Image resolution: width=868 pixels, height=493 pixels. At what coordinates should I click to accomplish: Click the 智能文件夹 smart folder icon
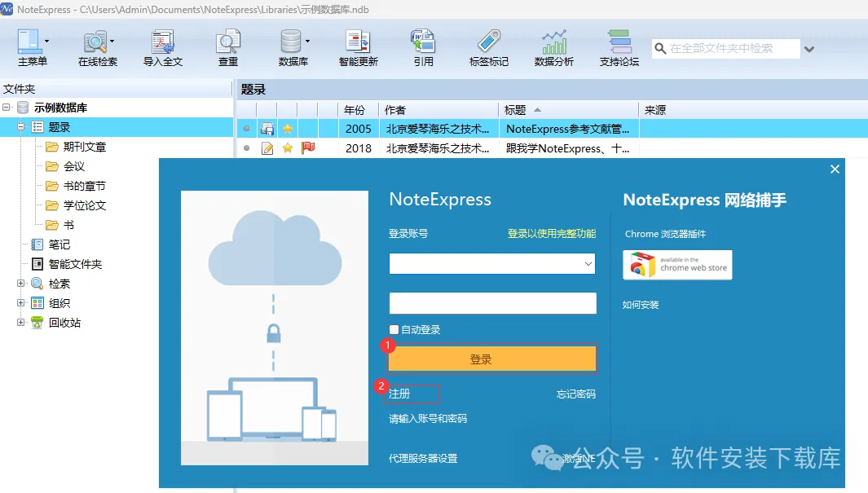pyautogui.click(x=37, y=264)
